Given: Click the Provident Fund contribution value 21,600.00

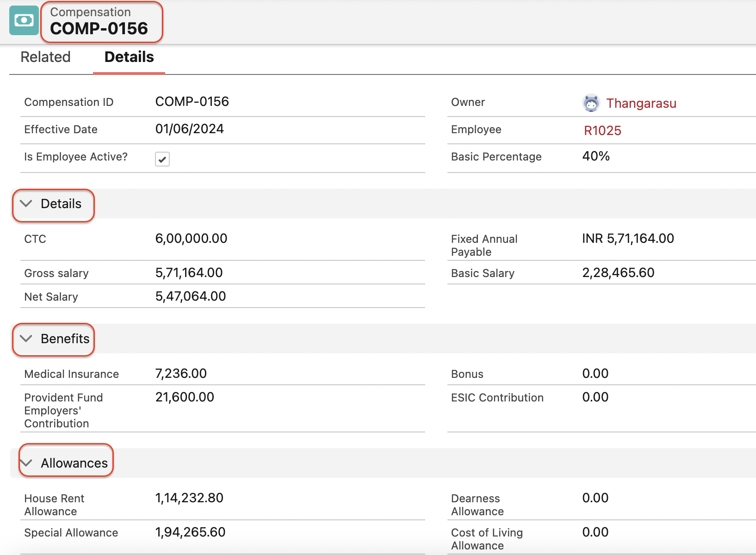Looking at the screenshot, I should (185, 397).
